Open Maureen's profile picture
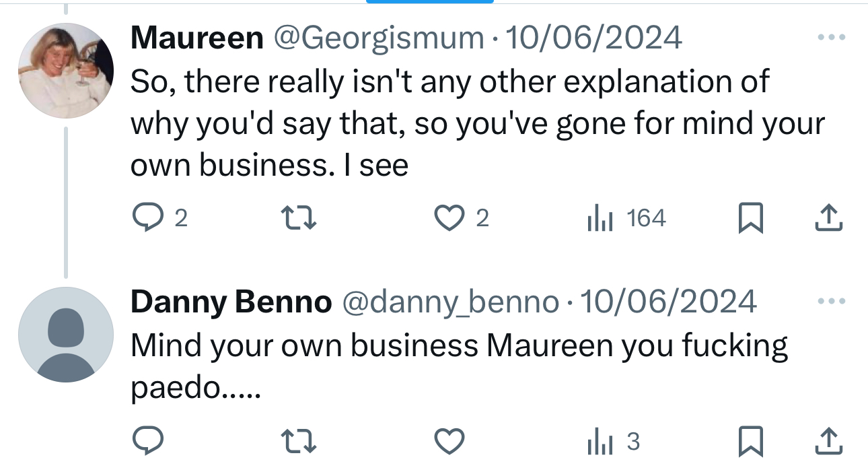 (65, 71)
